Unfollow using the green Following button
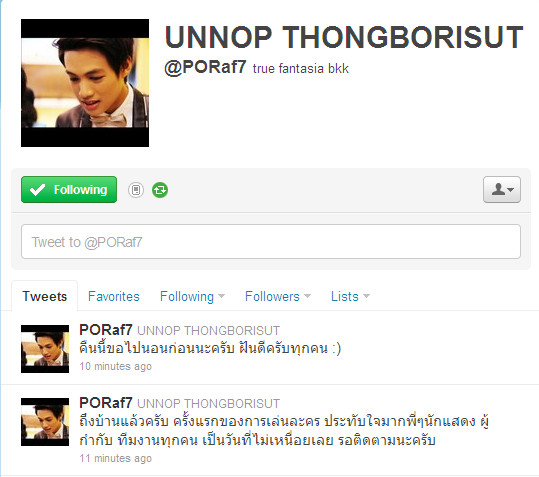Viewport: 539px width, 477px height. pos(69,189)
